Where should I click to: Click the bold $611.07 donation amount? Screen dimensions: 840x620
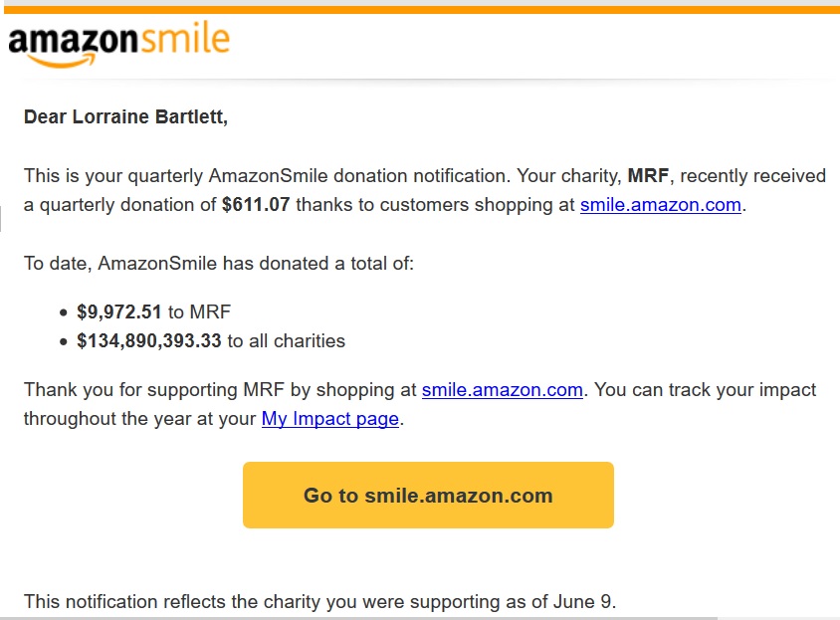point(256,205)
